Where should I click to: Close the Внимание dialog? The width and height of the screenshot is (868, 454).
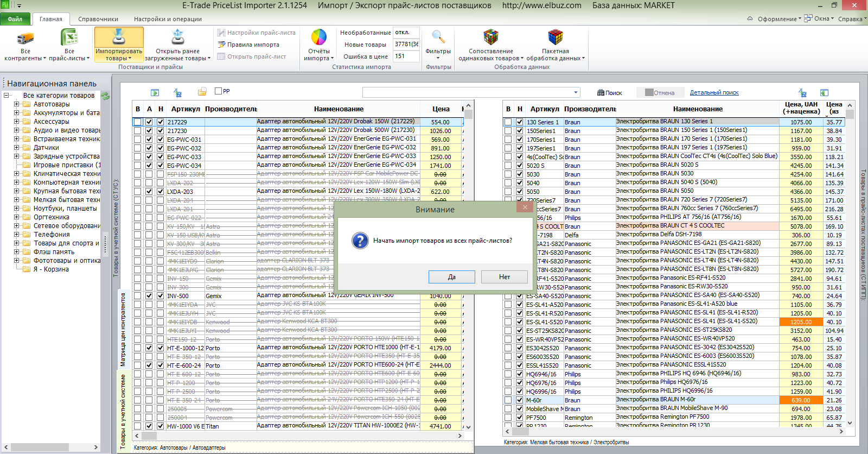pos(525,207)
